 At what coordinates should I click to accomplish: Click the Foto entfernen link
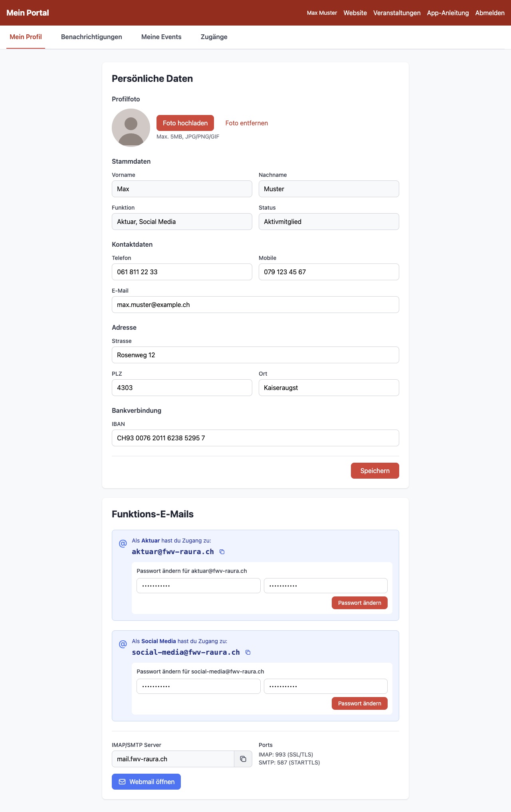pyautogui.click(x=247, y=123)
